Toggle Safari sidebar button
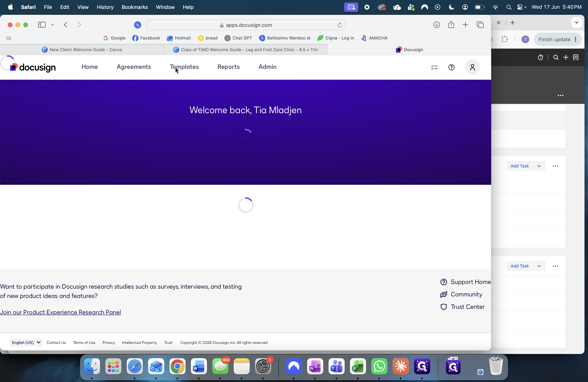Screen dimensions: 588x382 coord(42,25)
